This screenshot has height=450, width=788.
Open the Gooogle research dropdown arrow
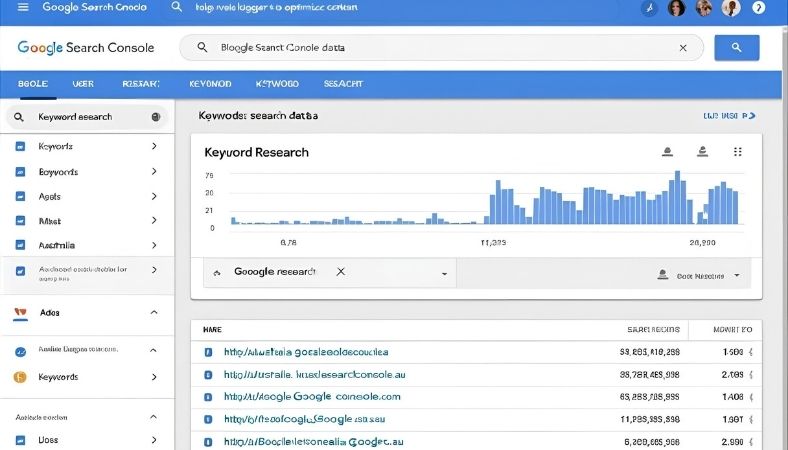click(x=444, y=274)
